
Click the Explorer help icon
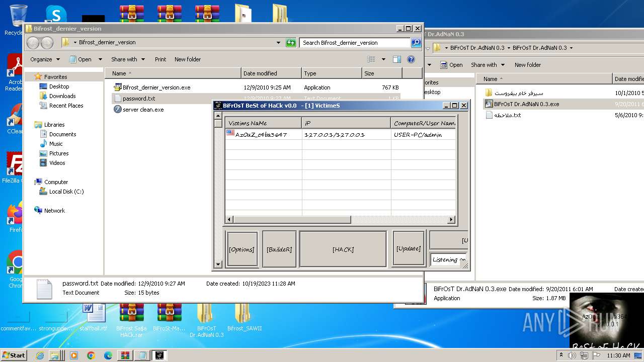411,59
